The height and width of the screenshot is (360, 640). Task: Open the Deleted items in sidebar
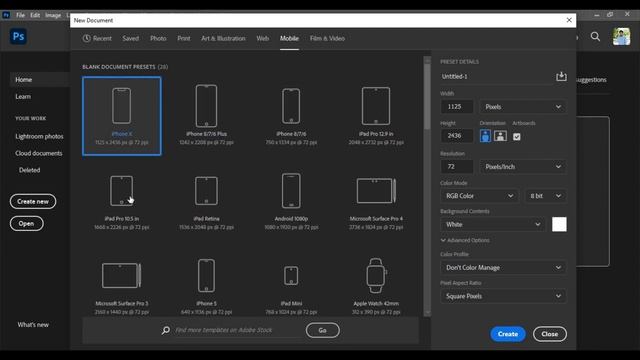[29, 170]
